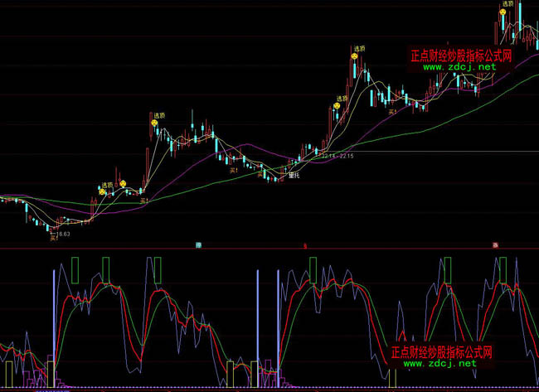Open the upper www.zdcj.net watermark link
Viewport: 539px width, 392px height.
[459, 66]
